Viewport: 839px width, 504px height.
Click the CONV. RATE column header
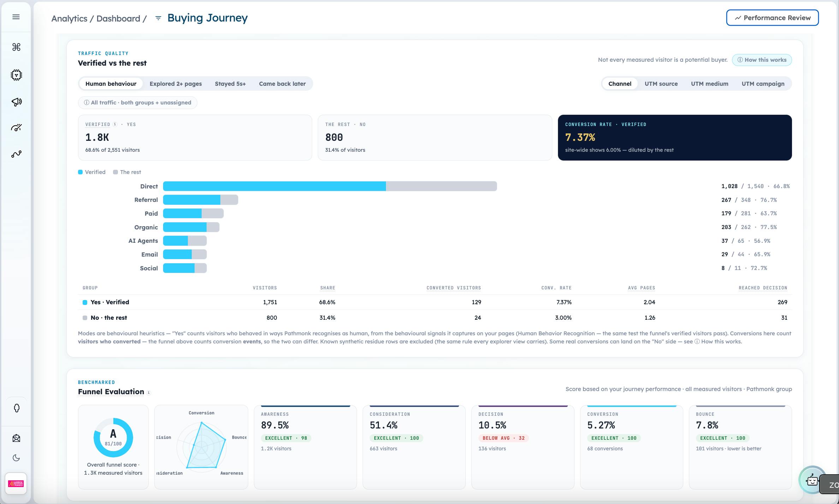[557, 288]
